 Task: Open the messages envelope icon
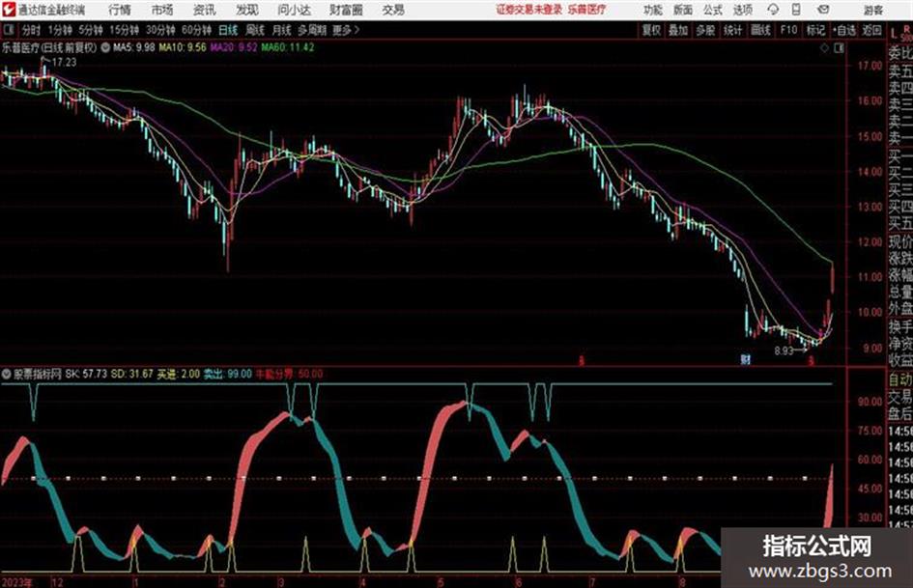pos(823,10)
